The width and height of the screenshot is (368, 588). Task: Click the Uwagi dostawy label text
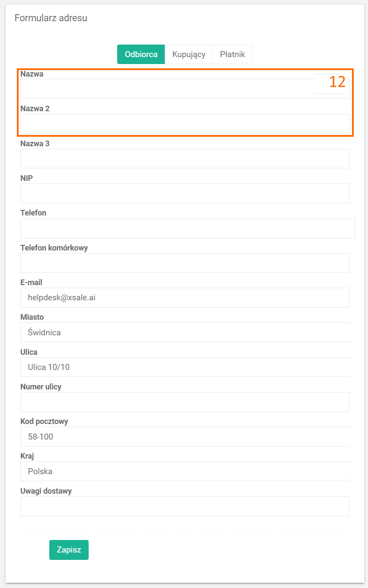46,491
